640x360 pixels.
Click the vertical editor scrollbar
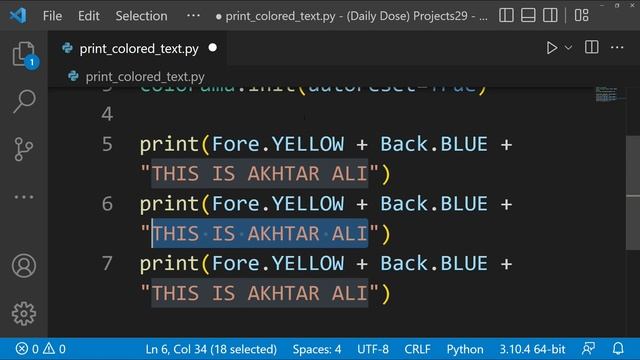point(633,193)
